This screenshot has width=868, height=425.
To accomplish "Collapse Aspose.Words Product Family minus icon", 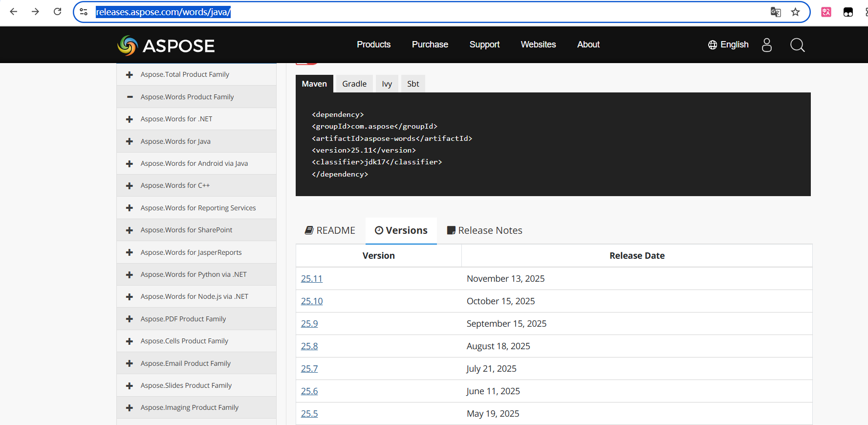I will pyautogui.click(x=130, y=97).
